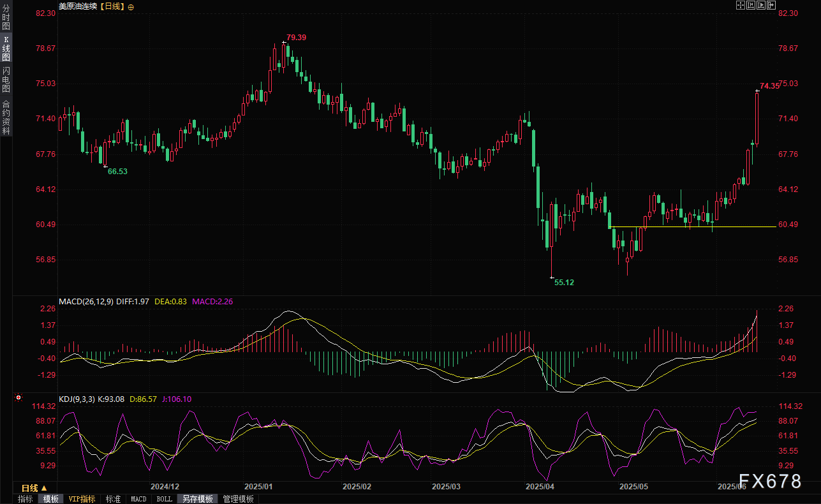Click the crosshair cursor icon at top right
The width and height of the screenshot is (821, 504).
click(741, 5)
